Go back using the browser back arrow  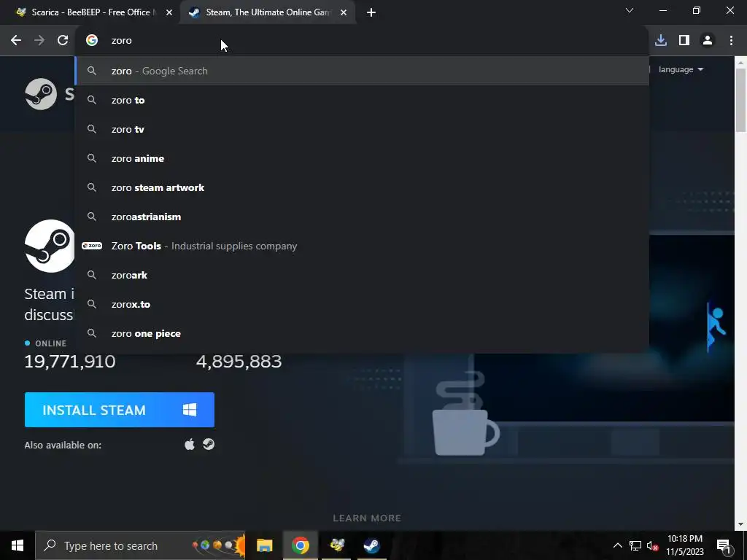point(16,41)
